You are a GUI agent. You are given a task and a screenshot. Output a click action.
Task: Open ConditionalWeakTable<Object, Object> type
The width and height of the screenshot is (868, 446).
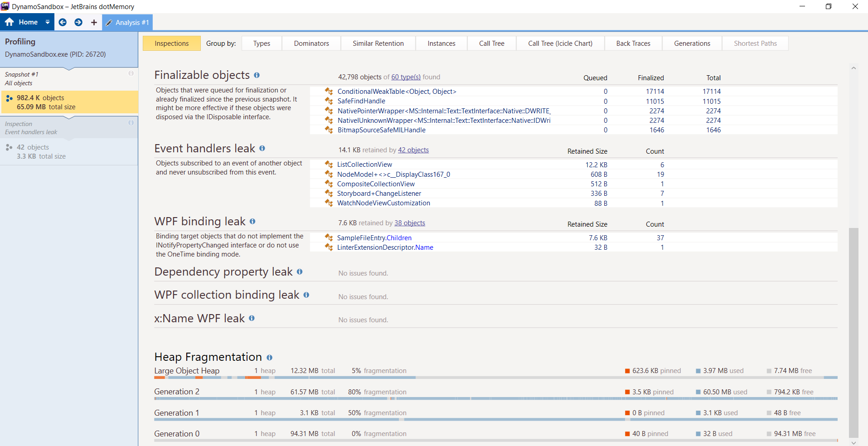click(397, 92)
